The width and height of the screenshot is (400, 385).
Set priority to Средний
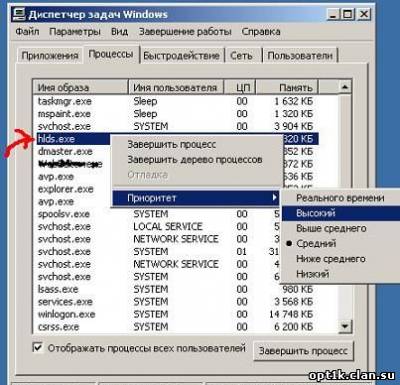[340, 243]
